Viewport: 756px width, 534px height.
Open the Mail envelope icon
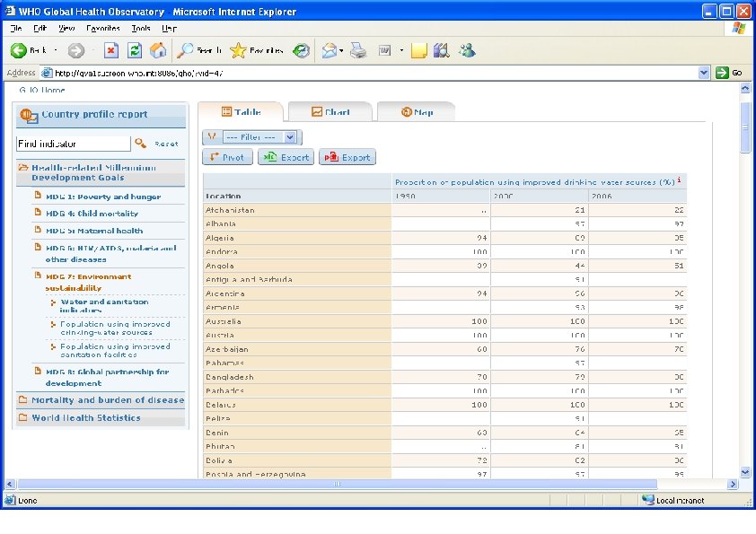tap(329, 50)
